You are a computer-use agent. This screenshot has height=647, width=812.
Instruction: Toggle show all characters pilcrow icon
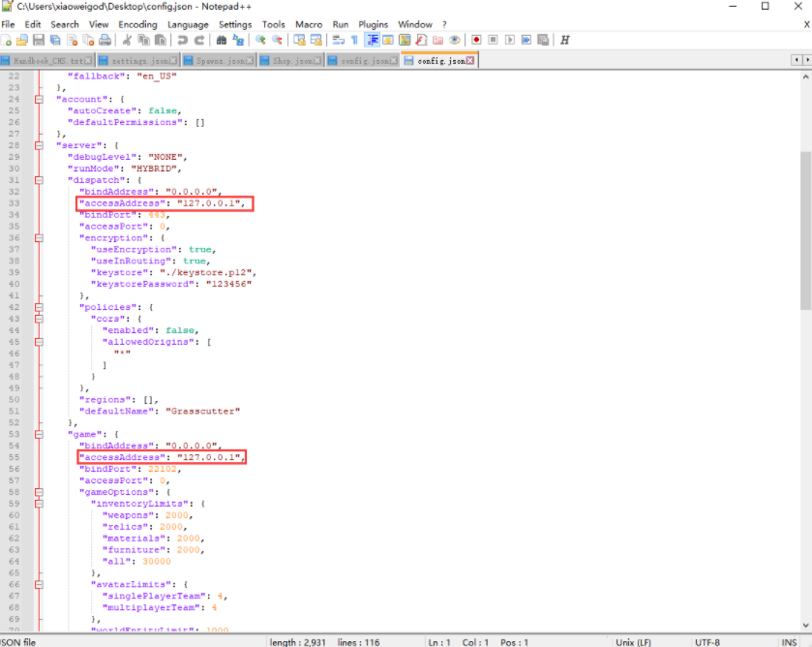click(355, 40)
